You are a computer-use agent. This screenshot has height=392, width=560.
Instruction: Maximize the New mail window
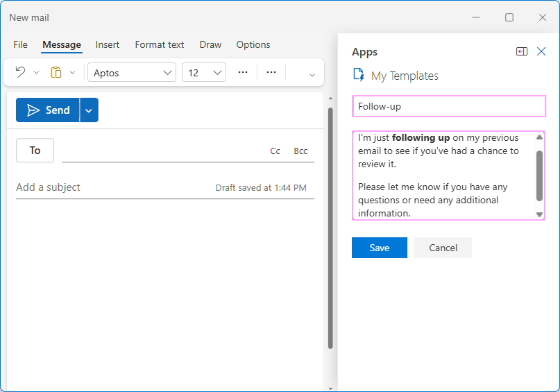(509, 17)
